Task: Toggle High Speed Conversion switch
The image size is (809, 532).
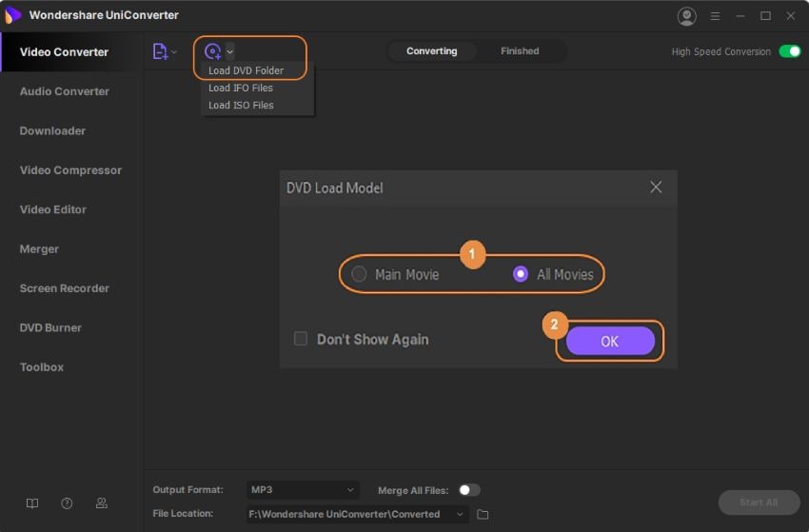Action: click(x=789, y=51)
